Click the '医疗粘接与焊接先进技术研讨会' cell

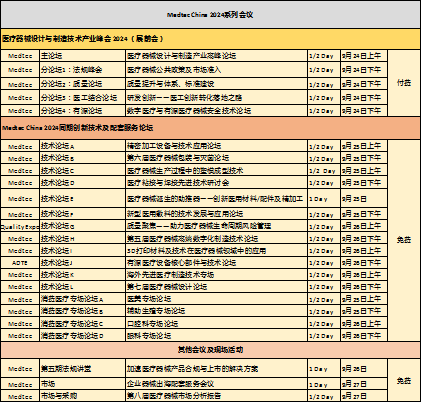tap(216, 183)
